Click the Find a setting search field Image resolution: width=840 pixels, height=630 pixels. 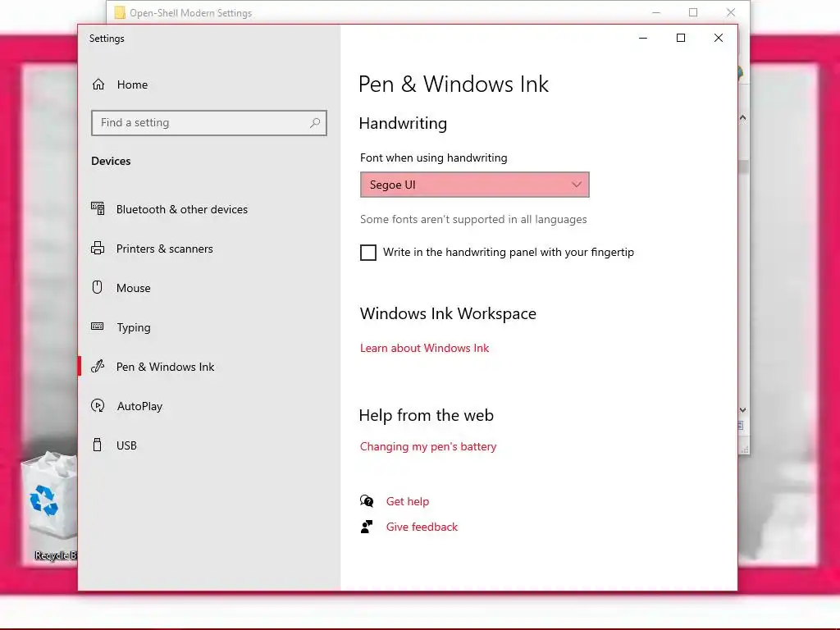point(209,123)
